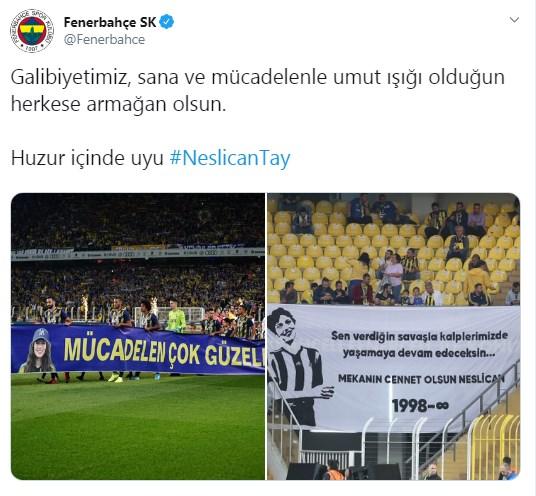Click the 'herkese armağan olsun.' text line

[x=119, y=104]
